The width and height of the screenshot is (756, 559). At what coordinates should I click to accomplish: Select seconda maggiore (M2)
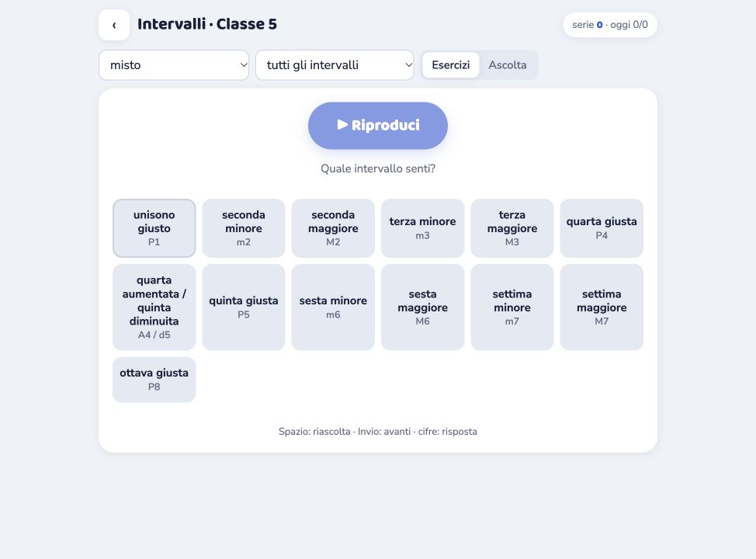point(333,228)
